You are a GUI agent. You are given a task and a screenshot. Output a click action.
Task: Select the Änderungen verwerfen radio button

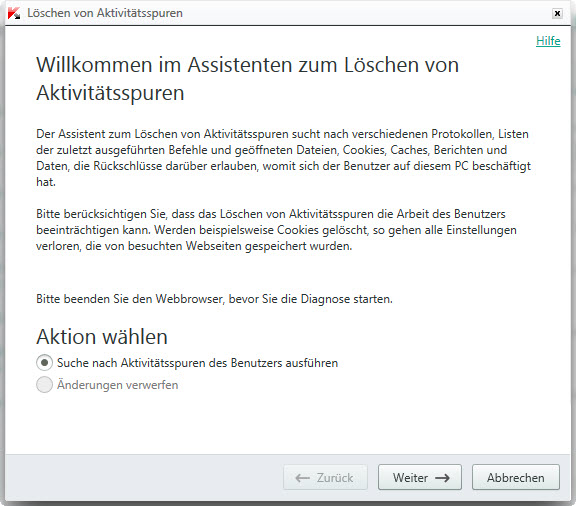(x=44, y=385)
